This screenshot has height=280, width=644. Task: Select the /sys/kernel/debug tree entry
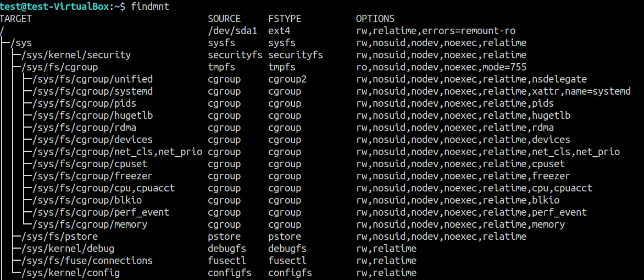coord(68,249)
